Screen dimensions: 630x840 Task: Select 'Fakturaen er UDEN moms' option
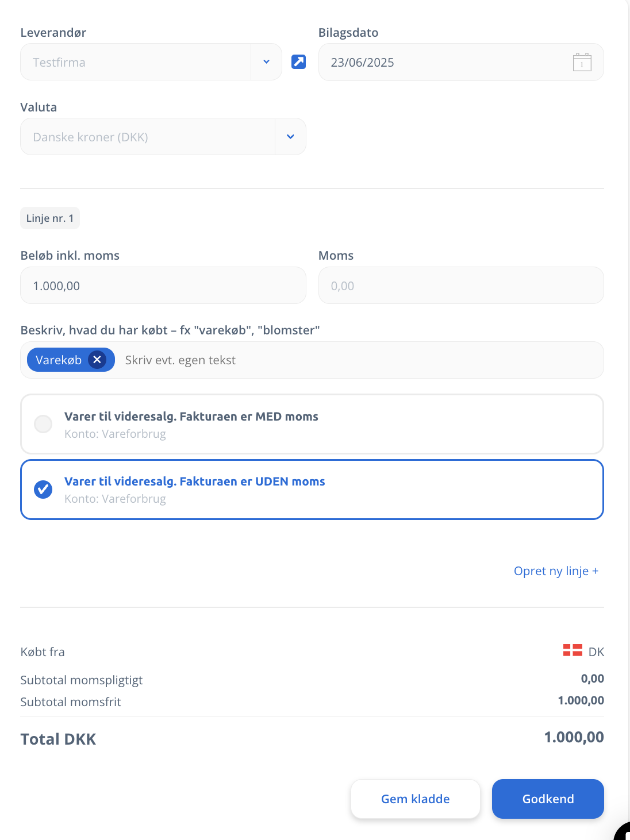click(312, 490)
